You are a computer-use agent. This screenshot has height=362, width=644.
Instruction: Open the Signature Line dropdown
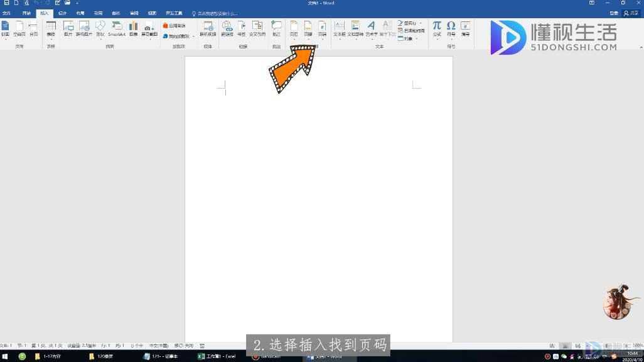click(409, 23)
